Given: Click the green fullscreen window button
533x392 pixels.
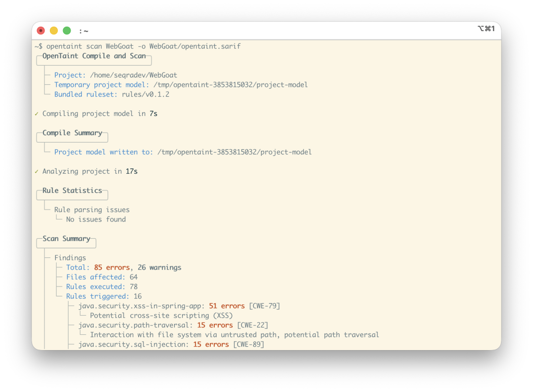Looking at the screenshot, I should (67, 31).
